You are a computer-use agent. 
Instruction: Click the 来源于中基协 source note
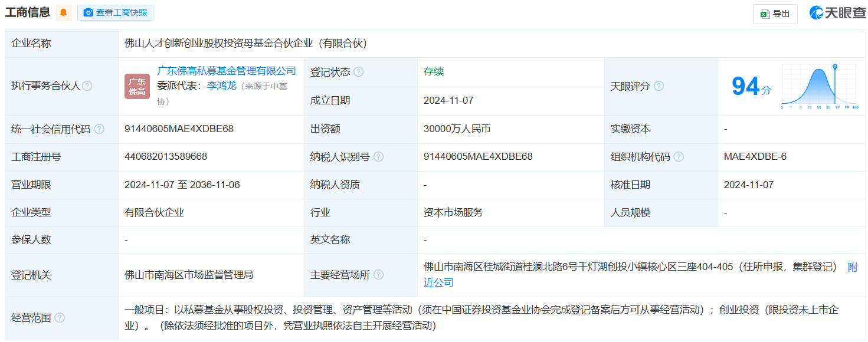click(x=222, y=94)
